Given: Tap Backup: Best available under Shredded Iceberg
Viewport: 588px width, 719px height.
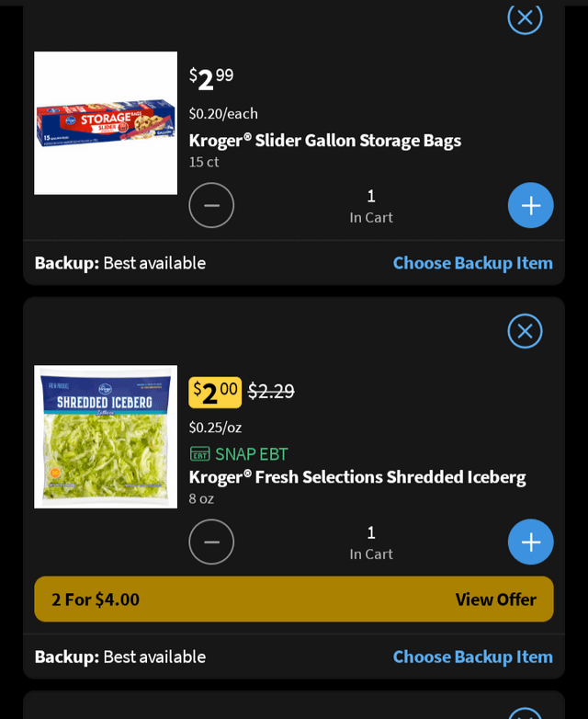Looking at the screenshot, I should click(120, 656).
